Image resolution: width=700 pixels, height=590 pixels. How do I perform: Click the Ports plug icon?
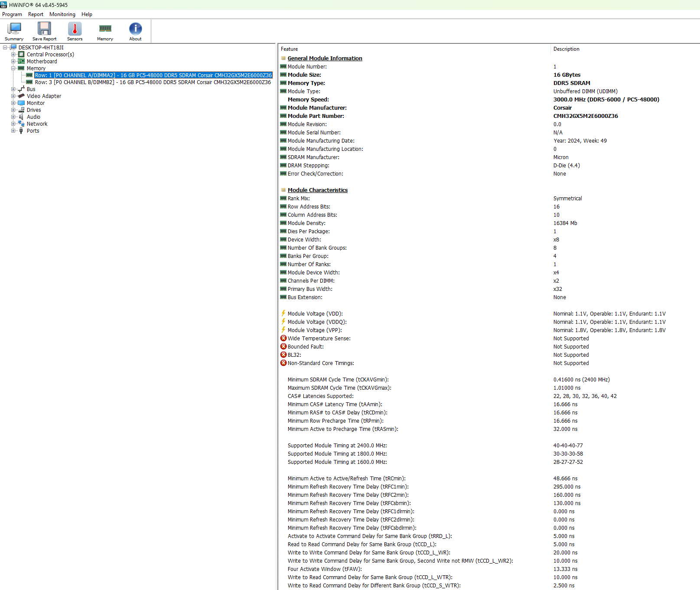21,130
